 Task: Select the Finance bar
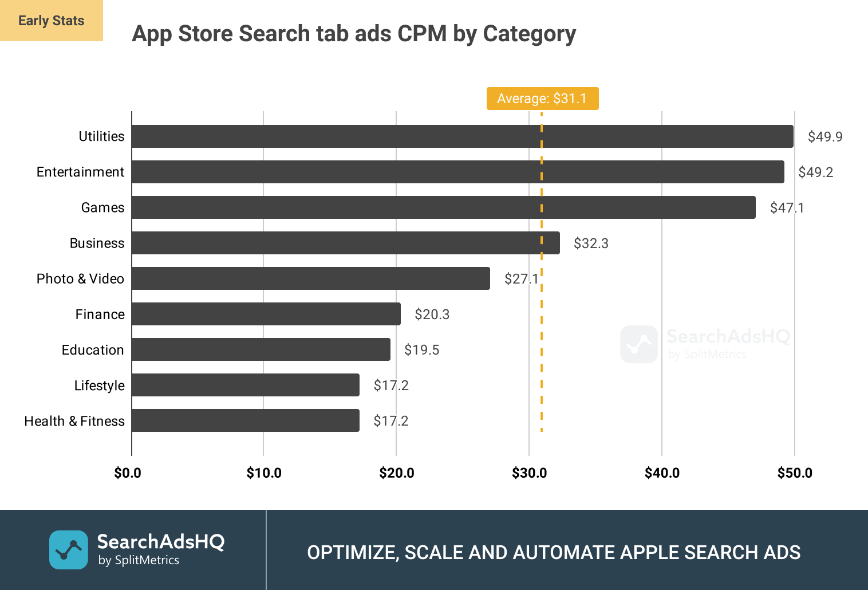pyautogui.click(x=266, y=314)
